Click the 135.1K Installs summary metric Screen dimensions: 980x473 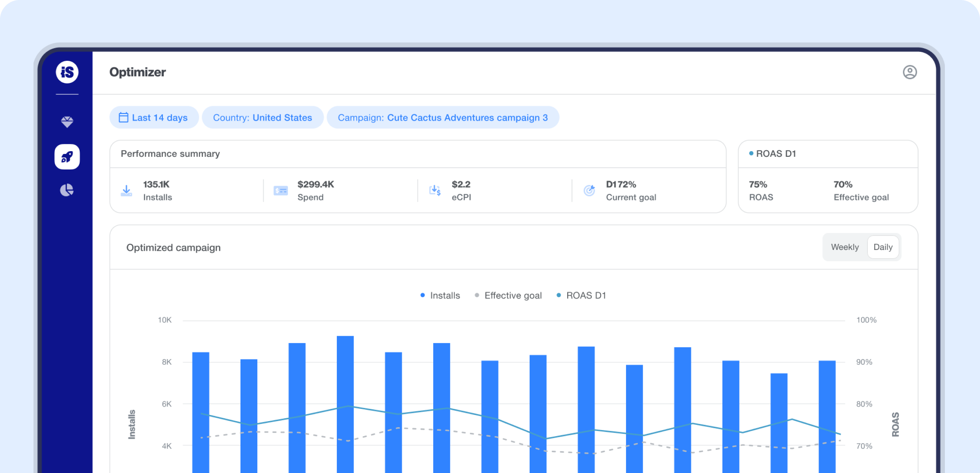tap(157, 191)
